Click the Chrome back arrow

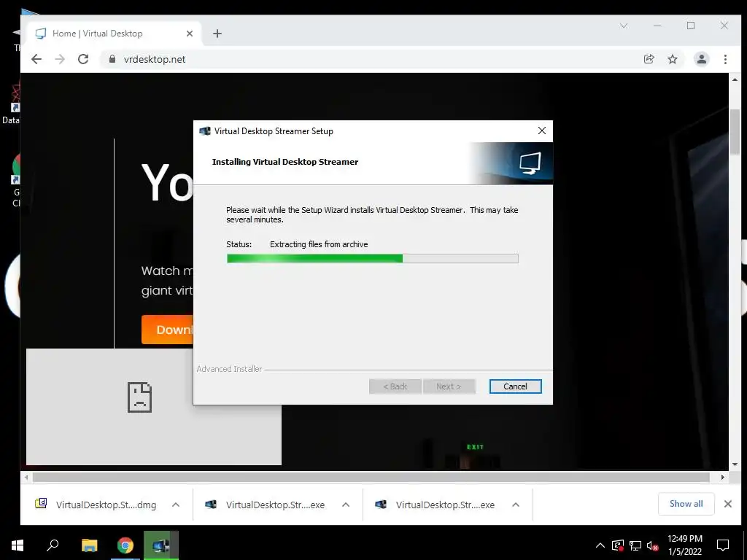tap(36, 59)
